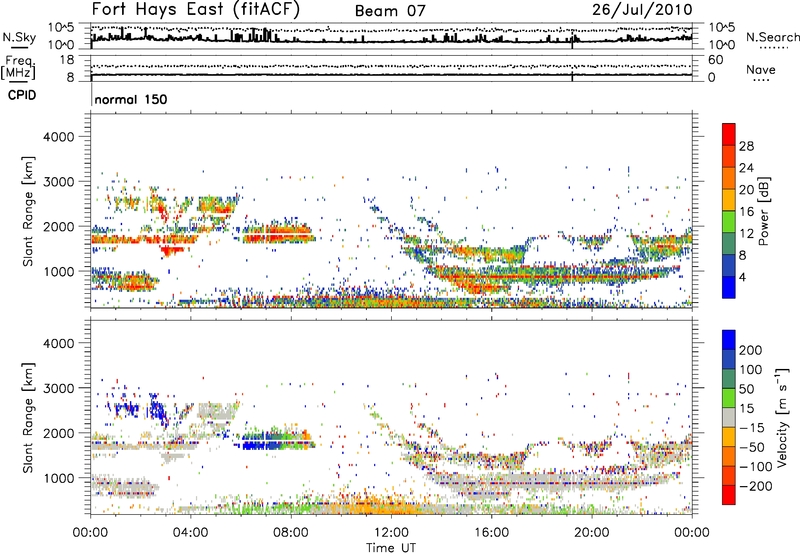Click the '16:00' time tick label
Viewport: 800px width, 554px height.
492,533
